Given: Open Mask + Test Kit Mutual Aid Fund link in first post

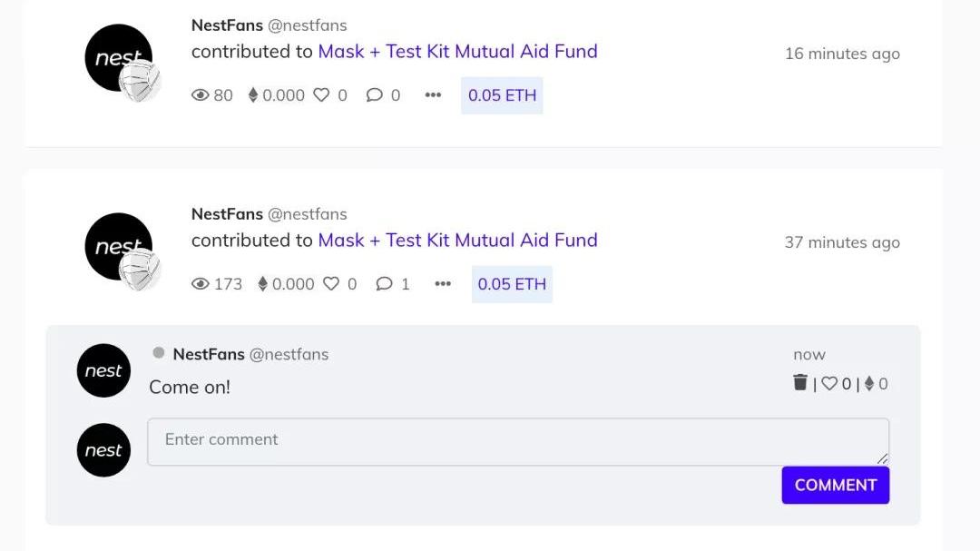Looking at the screenshot, I should [457, 51].
